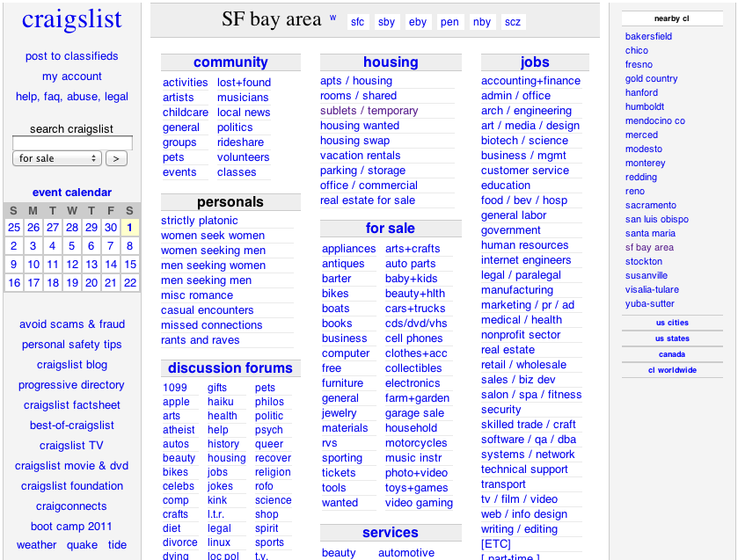The height and width of the screenshot is (560, 738).
Task: Open 'post to classifieds' link
Action: pos(71,56)
